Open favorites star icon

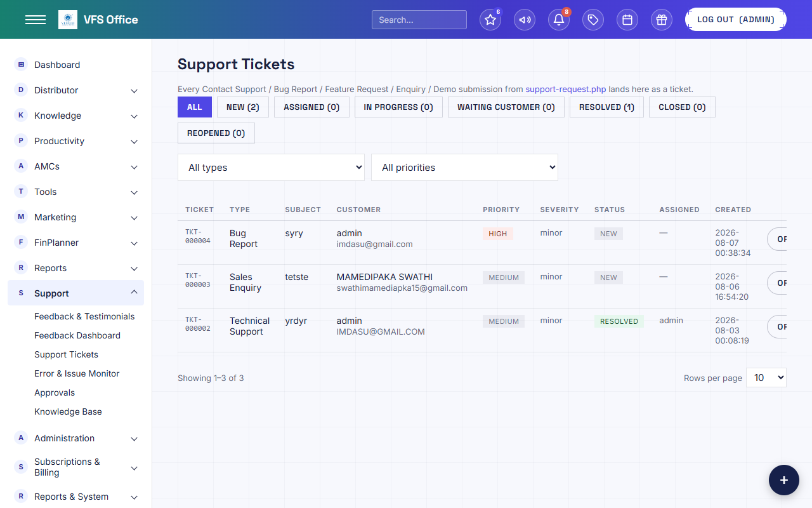pos(490,20)
